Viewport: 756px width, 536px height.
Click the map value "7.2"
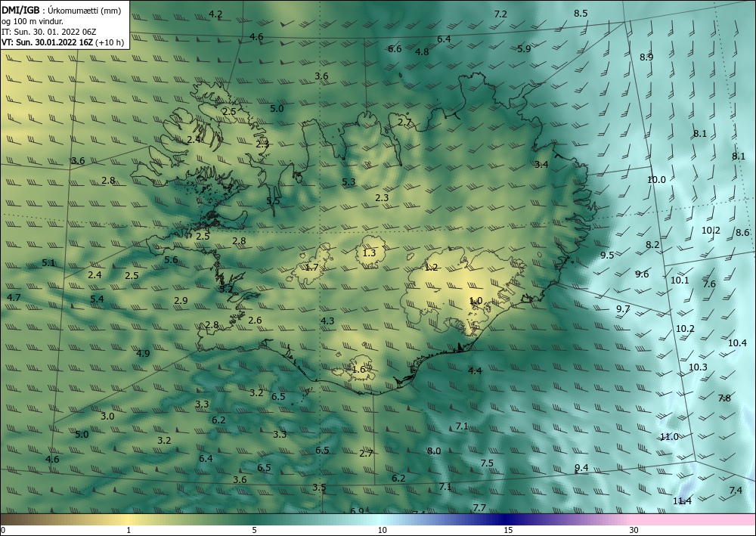pos(500,14)
